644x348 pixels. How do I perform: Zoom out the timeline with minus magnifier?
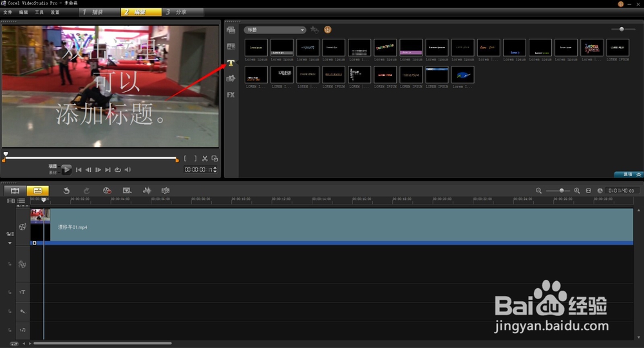point(538,190)
